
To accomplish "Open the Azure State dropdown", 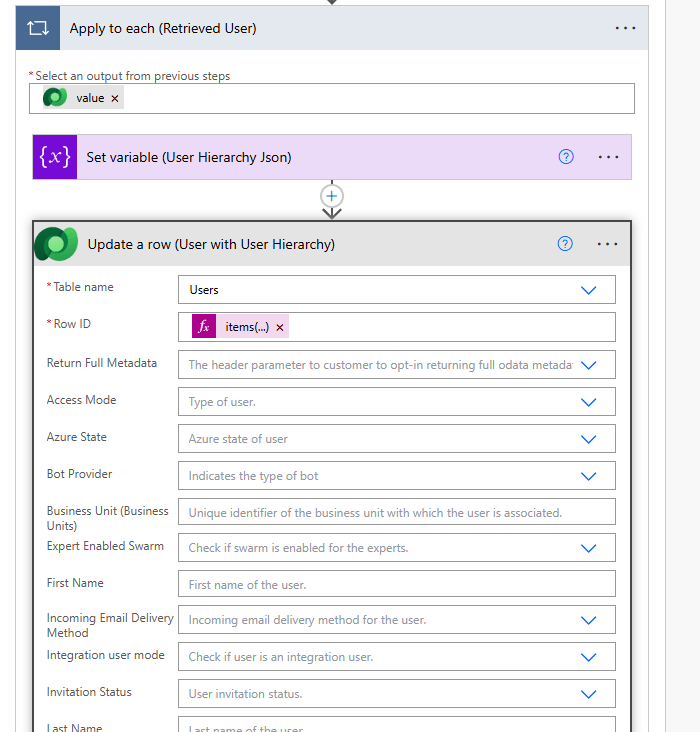I will click(x=588, y=439).
